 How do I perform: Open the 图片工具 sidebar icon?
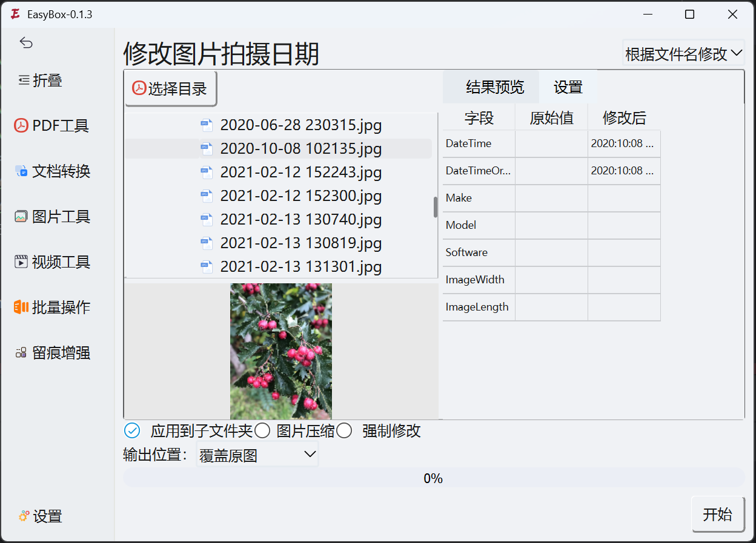coord(21,217)
